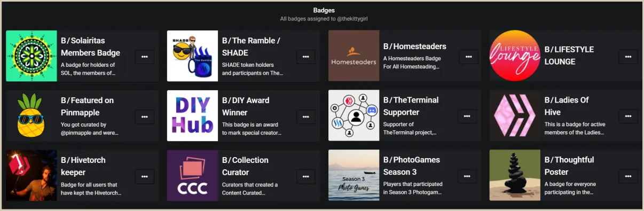
Task: Click the SHADE mug badge image
Action: [192, 56]
